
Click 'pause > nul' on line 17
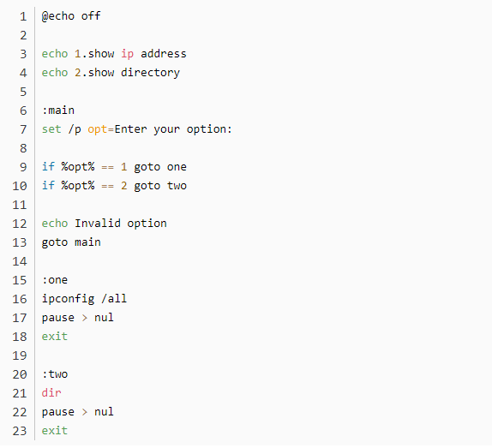tap(78, 318)
